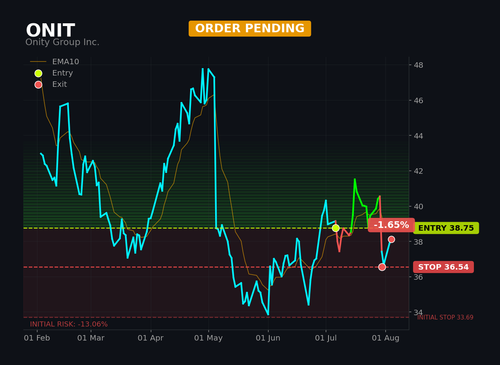Click the 44 price axis label

418,136
